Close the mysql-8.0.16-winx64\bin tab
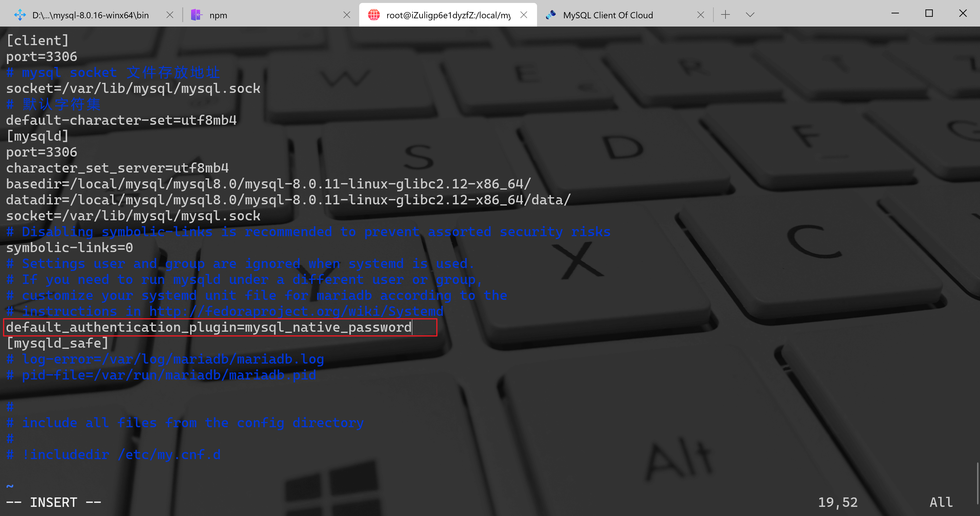This screenshot has height=516, width=980. [170, 15]
